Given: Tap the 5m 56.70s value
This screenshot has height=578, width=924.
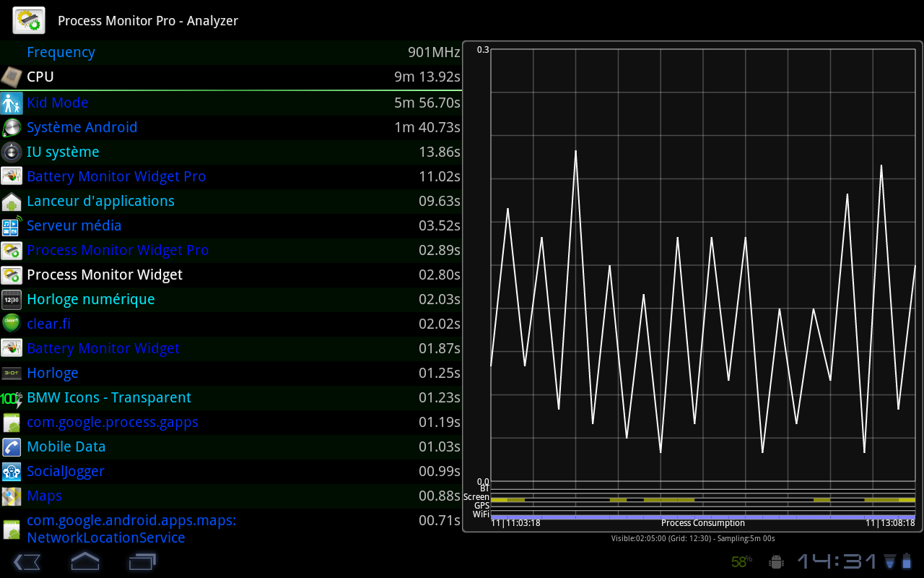Looking at the screenshot, I should 427,103.
